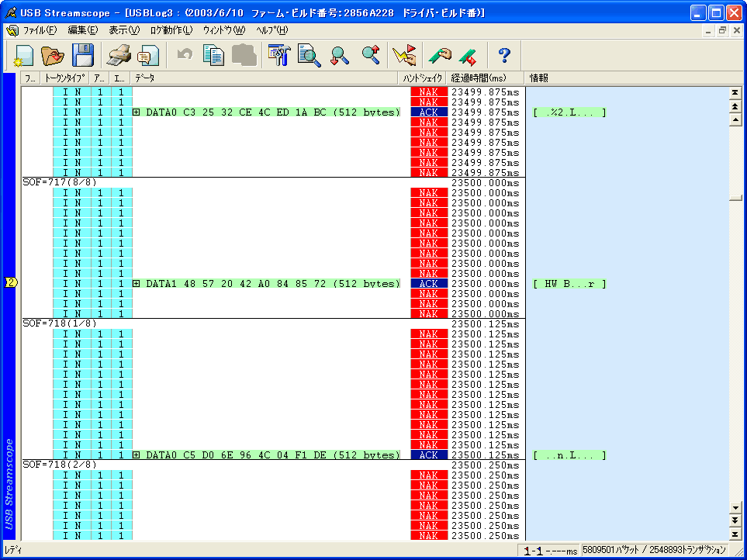Click the vertical scrollbar thumb

point(735,198)
